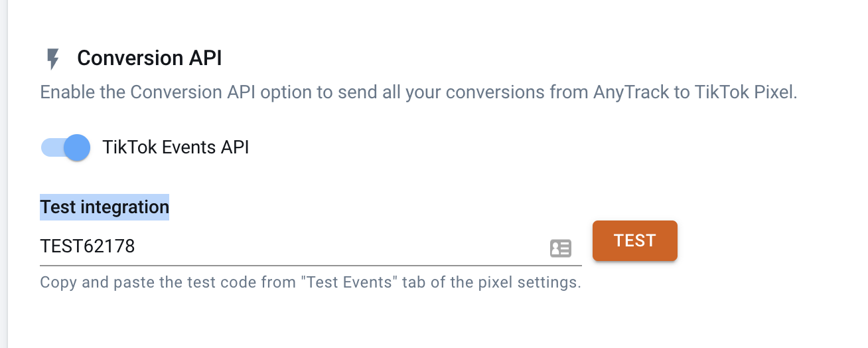
Task: Click the helper text starting "Copy and paste"
Action: [311, 282]
